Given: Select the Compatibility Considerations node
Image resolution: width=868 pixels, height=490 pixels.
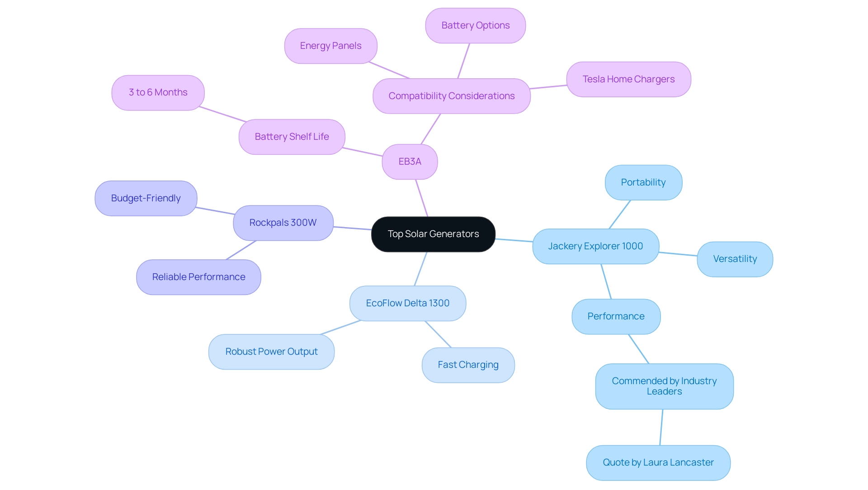Looking at the screenshot, I should tap(452, 95).
